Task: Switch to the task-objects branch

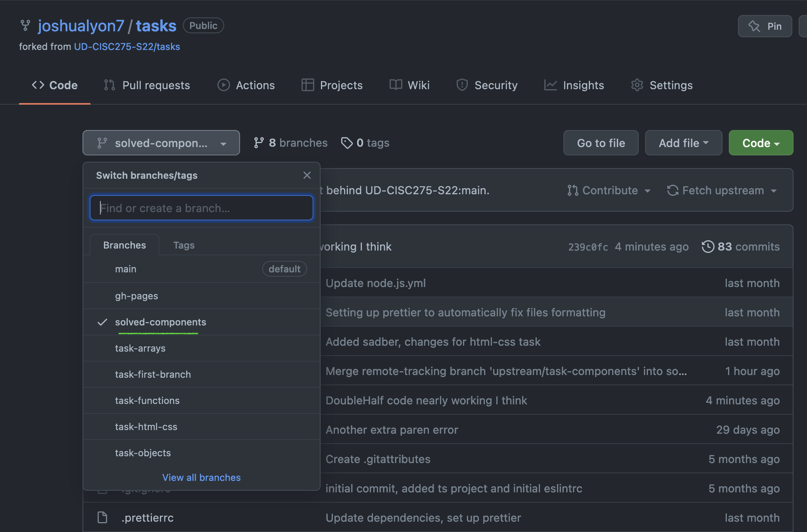Action: pyautogui.click(x=202, y=453)
